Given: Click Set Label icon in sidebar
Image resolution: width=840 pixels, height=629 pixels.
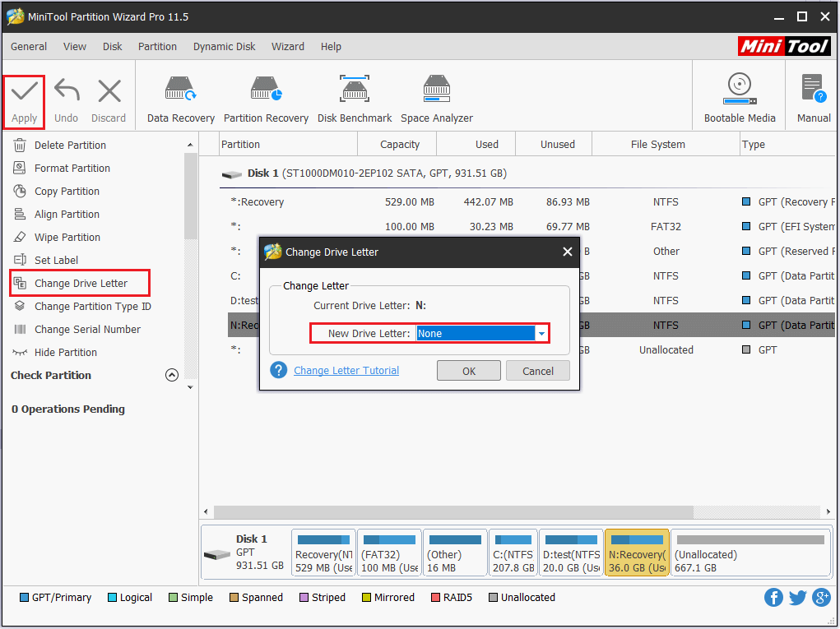Looking at the screenshot, I should [x=20, y=260].
